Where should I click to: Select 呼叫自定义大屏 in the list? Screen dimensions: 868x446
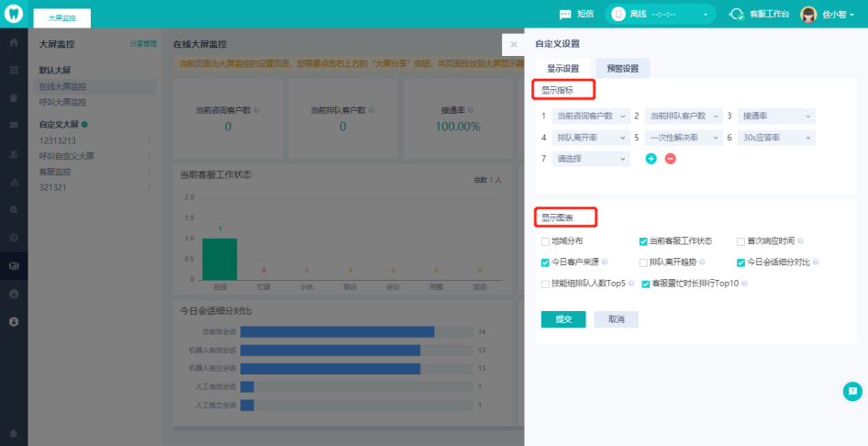pos(66,157)
